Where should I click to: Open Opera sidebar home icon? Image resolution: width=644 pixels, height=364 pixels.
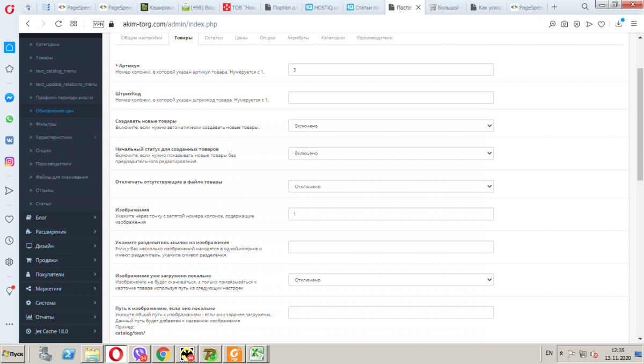tap(9, 47)
